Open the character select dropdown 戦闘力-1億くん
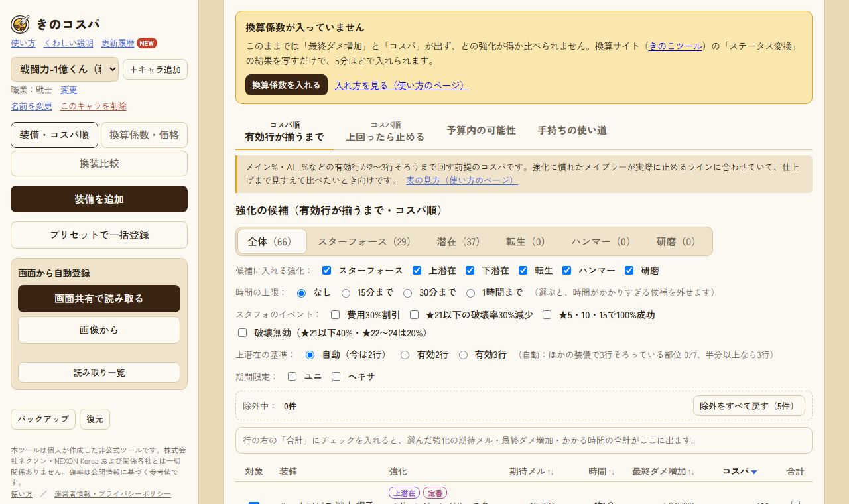 (64, 69)
